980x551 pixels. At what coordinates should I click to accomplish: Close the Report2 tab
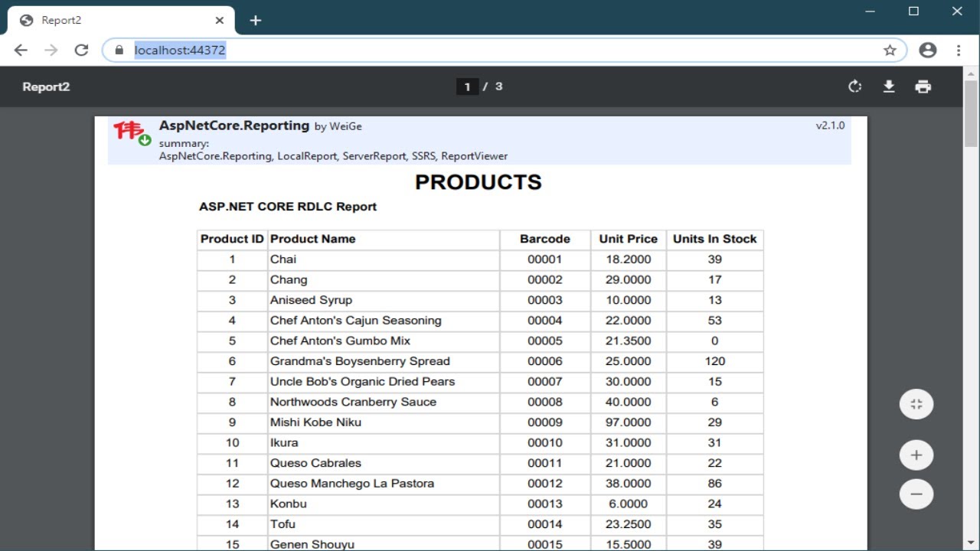pyautogui.click(x=220, y=21)
